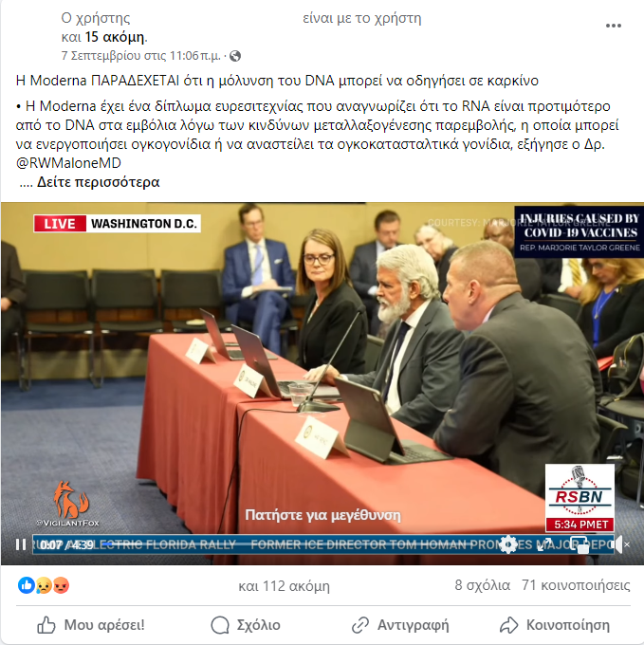Open the list of 15 more tagged people
This screenshot has width=644, height=645.
click(115, 37)
